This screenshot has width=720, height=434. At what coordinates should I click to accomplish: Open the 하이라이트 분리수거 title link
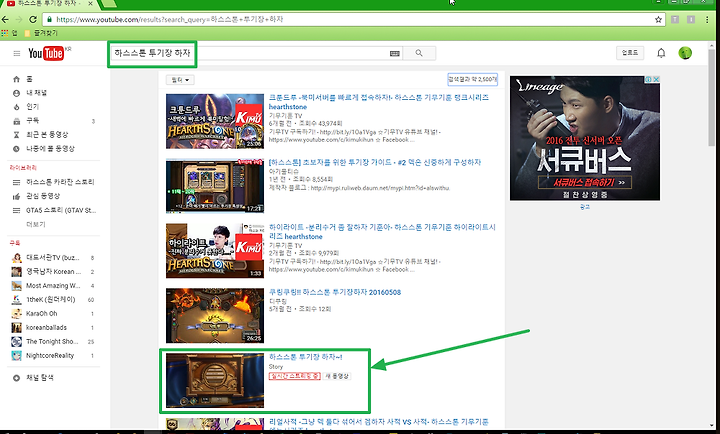[382, 231]
